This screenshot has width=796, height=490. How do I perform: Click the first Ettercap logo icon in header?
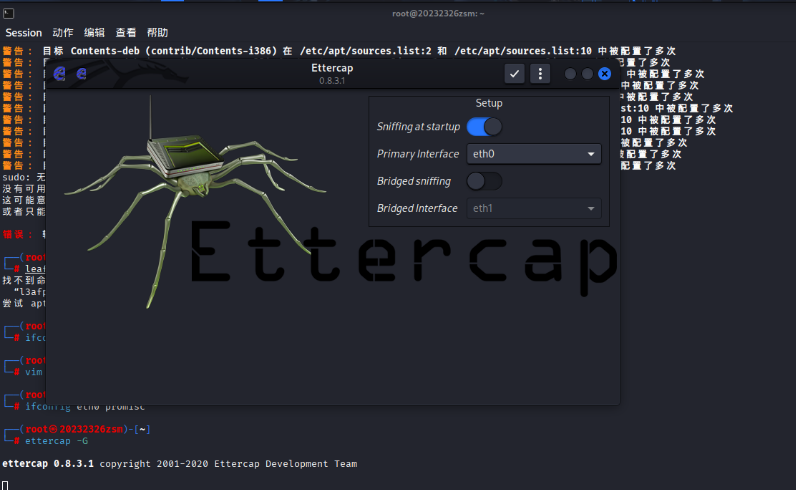59,74
